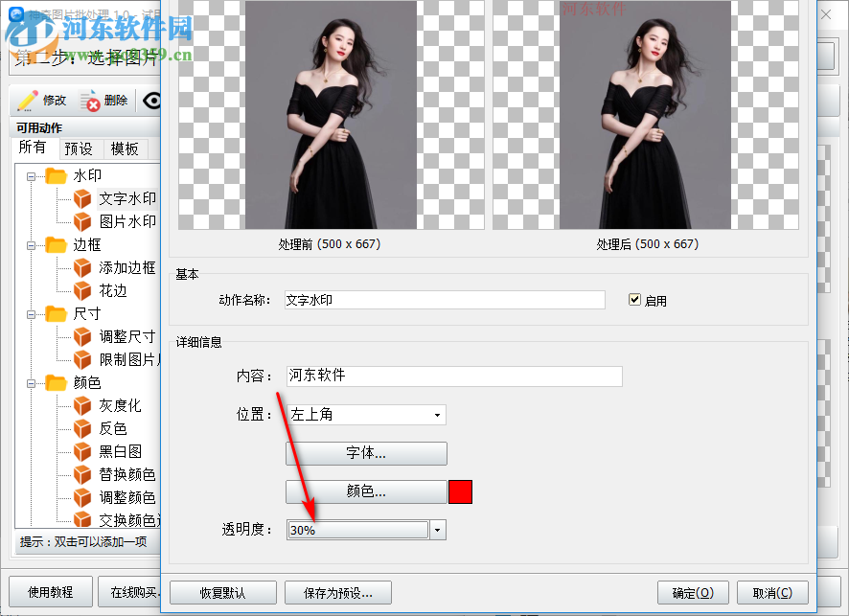Screen dimensions: 849x616
Task: Click the 替换颜色 box icon
Action: (x=82, y=475)
